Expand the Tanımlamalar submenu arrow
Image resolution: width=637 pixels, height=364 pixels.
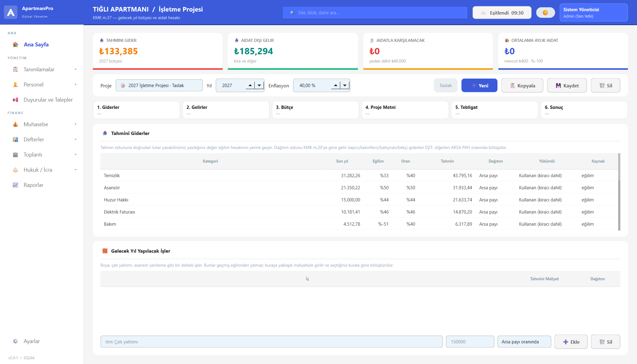pyautogui.click(x=76, y=69)
